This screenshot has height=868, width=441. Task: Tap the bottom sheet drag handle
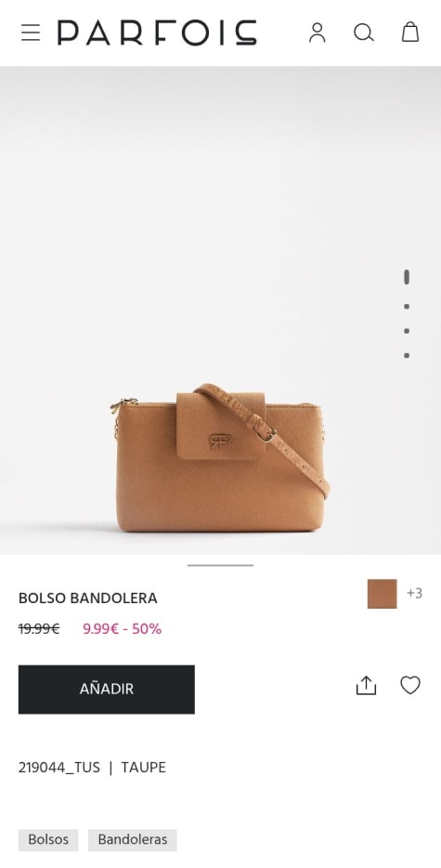220,565
